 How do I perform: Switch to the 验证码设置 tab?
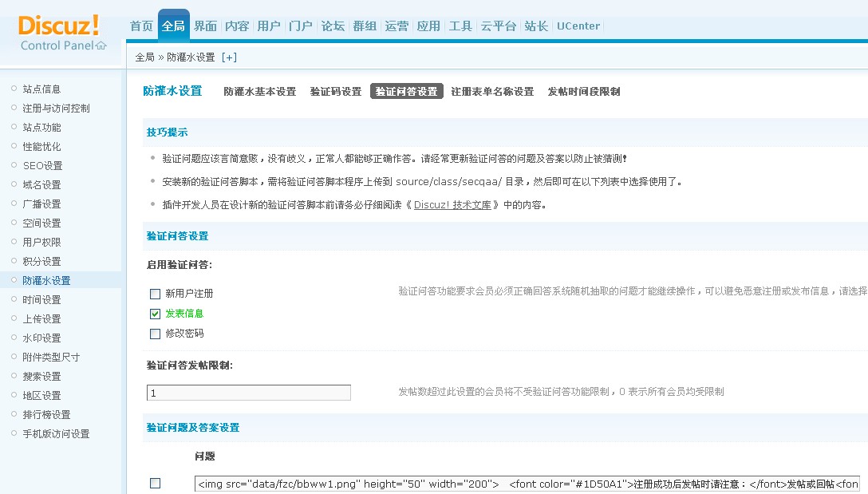[336, 92]
